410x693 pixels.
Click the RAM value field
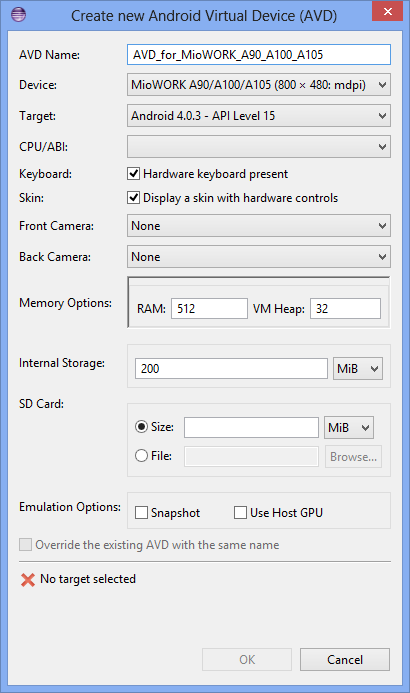coord(209,308)
